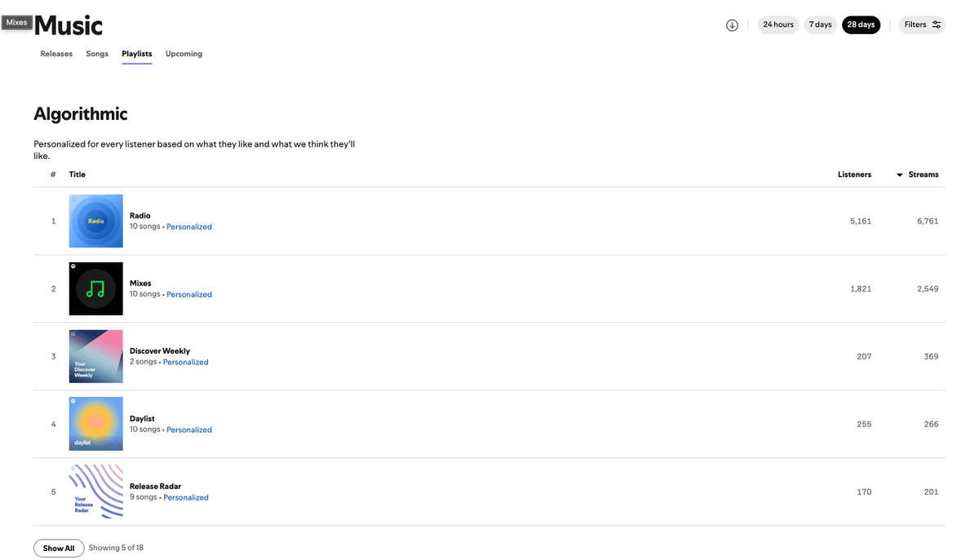The image size is (979, 560).
Task: Click the Personalized link under Daylist
Action: [x=189, y=430]
